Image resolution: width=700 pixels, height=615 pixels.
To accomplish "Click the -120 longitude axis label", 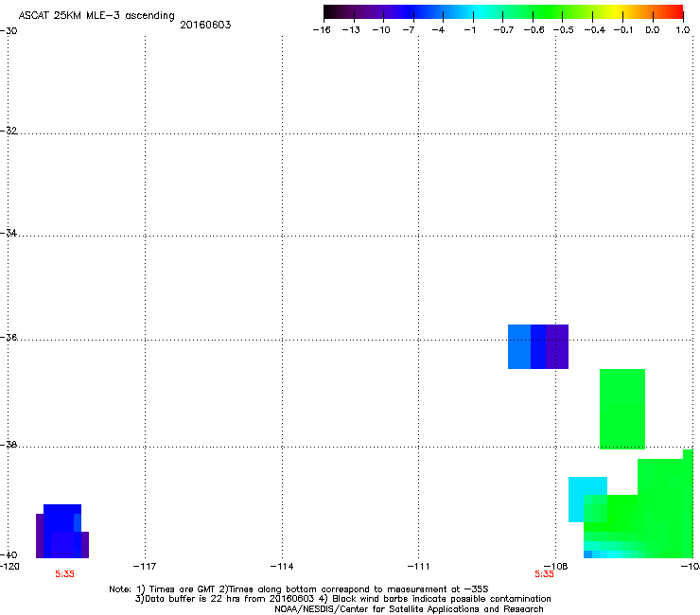I will 9,567.
